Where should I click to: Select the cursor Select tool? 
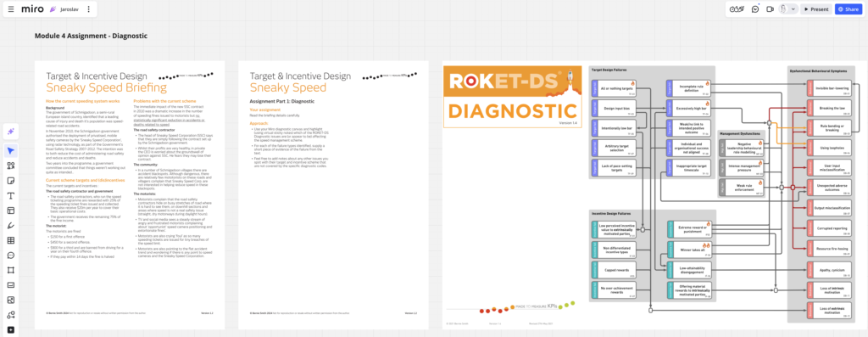tap(10, 151)
